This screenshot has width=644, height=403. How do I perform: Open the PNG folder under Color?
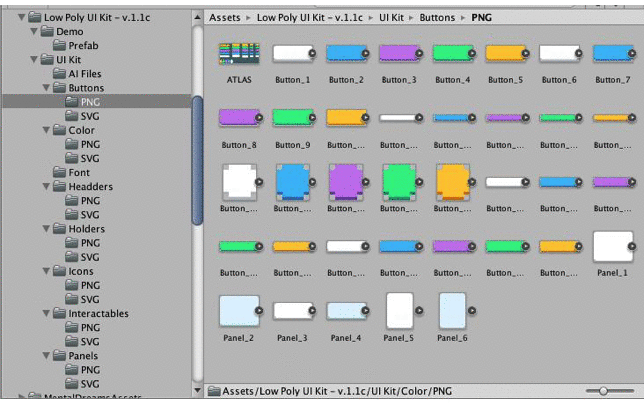(x=83, y=145)
